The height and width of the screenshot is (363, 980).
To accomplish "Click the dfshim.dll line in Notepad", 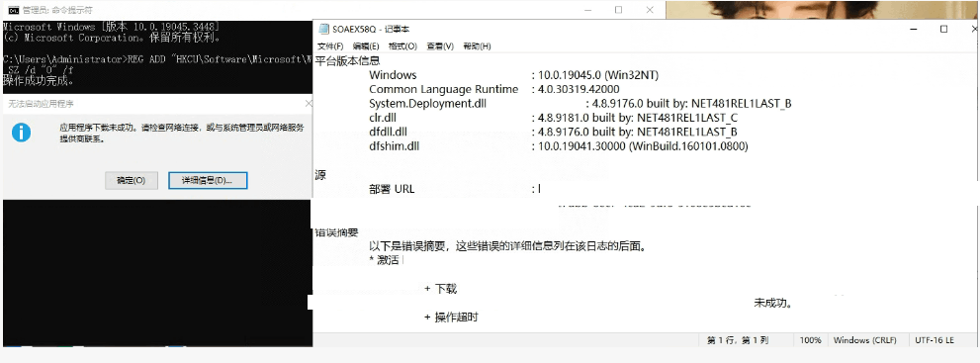I will (x=558, y=146).
